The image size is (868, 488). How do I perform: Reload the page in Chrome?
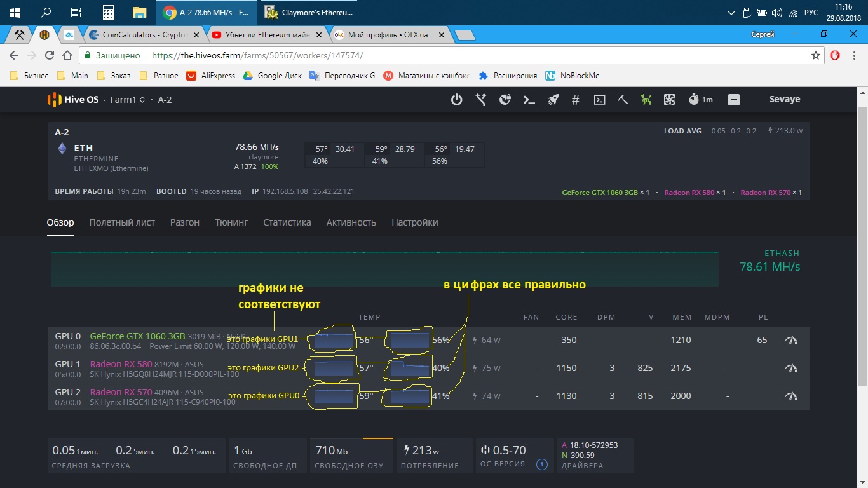coord(50,56)
